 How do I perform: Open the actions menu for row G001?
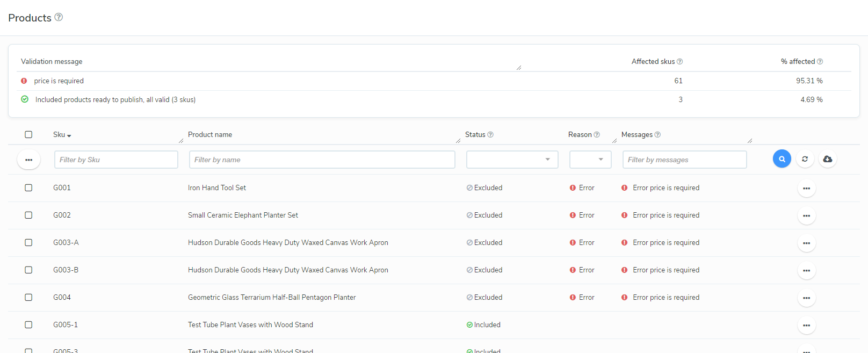pos(806,189)
